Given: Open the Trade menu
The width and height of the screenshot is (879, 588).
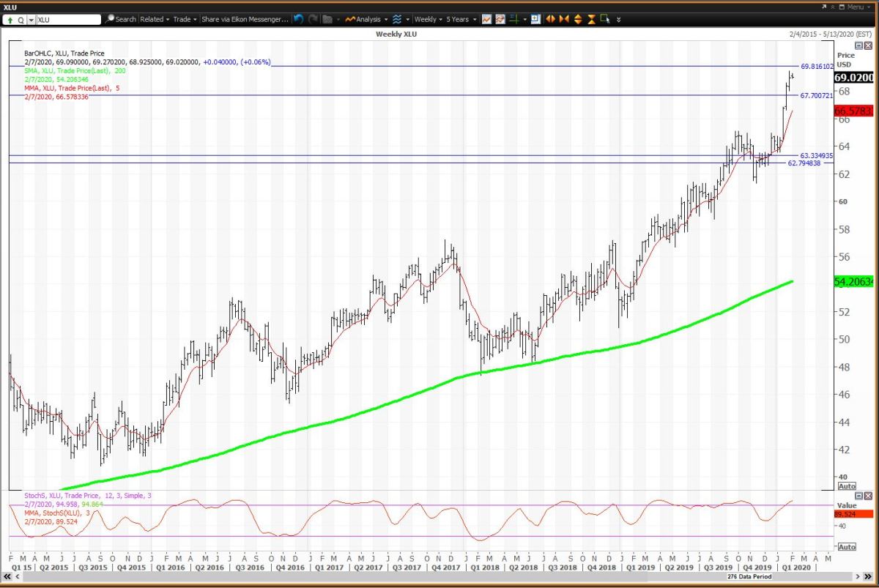Looking at the screenshot, I should pyautogui.click(x=184, y=19).
